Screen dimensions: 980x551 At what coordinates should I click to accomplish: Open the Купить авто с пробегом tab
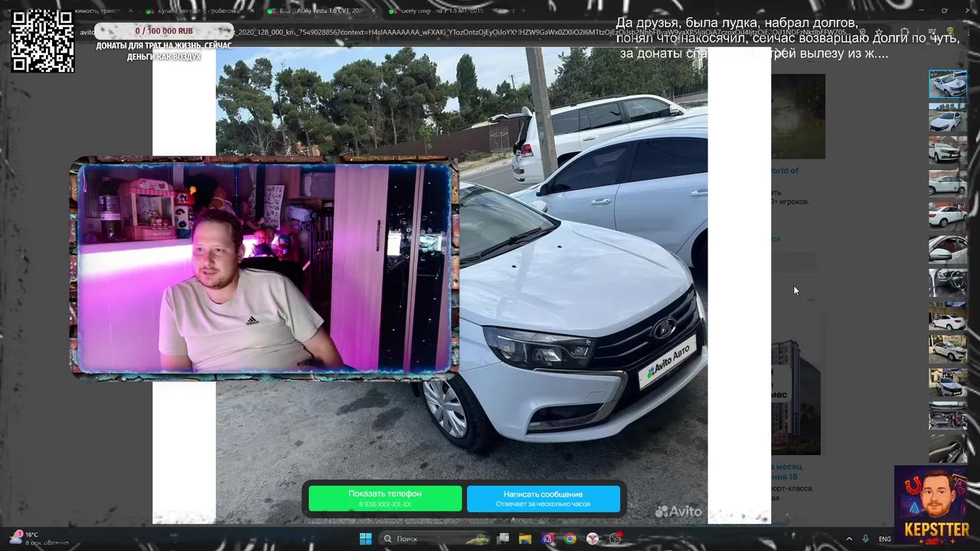point(199,11)
